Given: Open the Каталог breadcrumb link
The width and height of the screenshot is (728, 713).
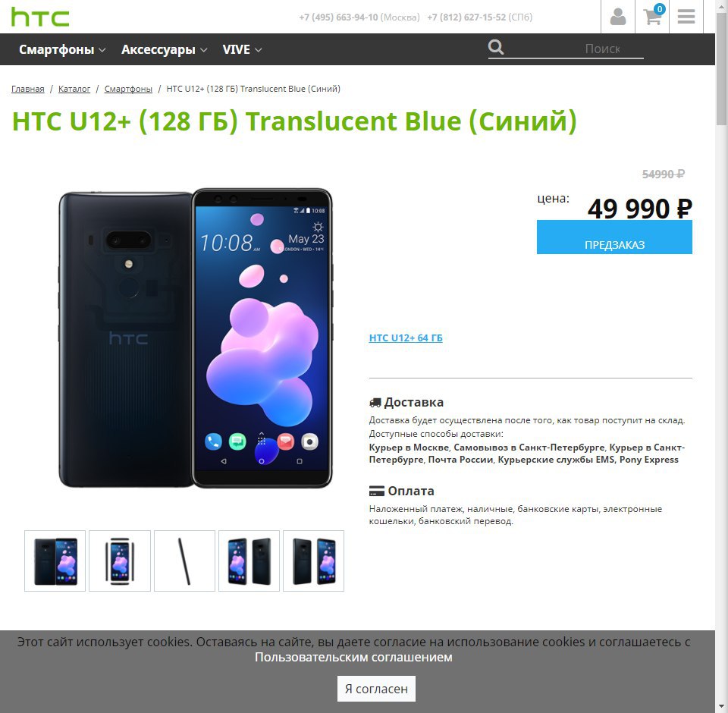Looking at the screenshot, I should click(74, 89).
